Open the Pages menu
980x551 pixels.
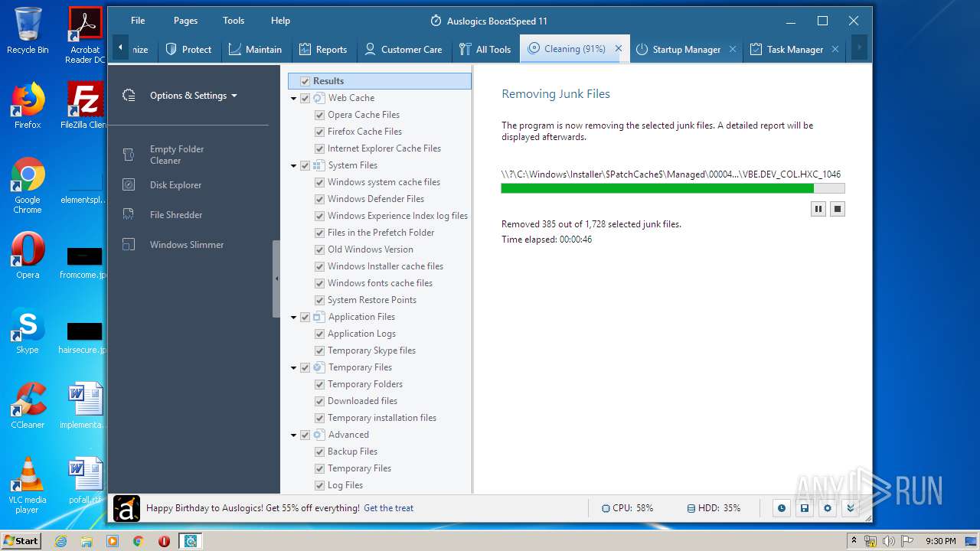185,21
